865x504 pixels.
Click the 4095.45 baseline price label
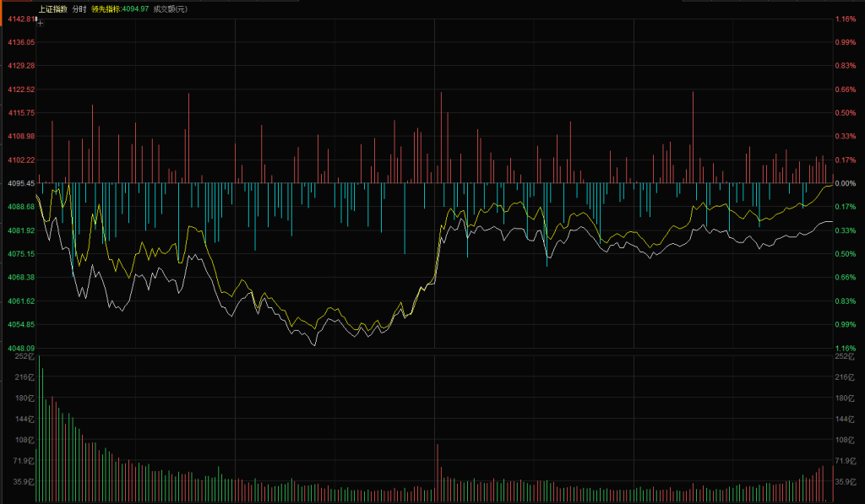[x=19, y=183]
